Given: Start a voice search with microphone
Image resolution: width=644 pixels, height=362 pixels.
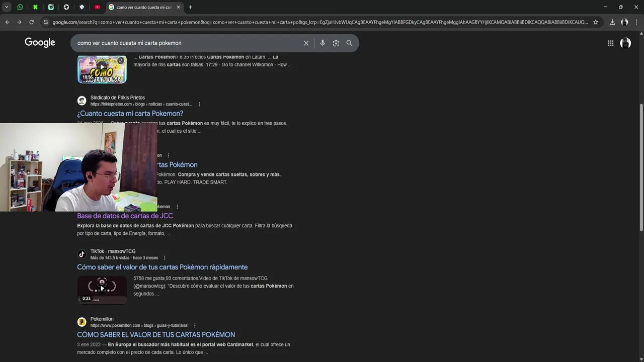Looking at the screenshot, I should pyautogui.click(x=323, y=43).
